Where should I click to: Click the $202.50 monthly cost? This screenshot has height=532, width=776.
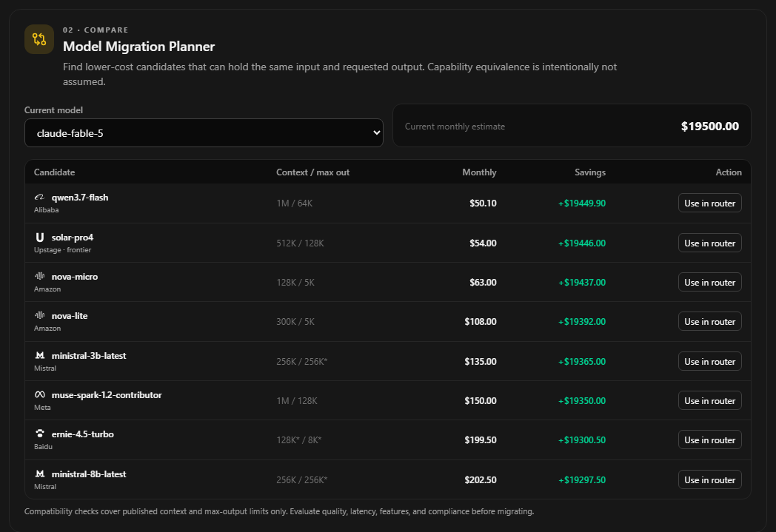click(x=481, y=479)
